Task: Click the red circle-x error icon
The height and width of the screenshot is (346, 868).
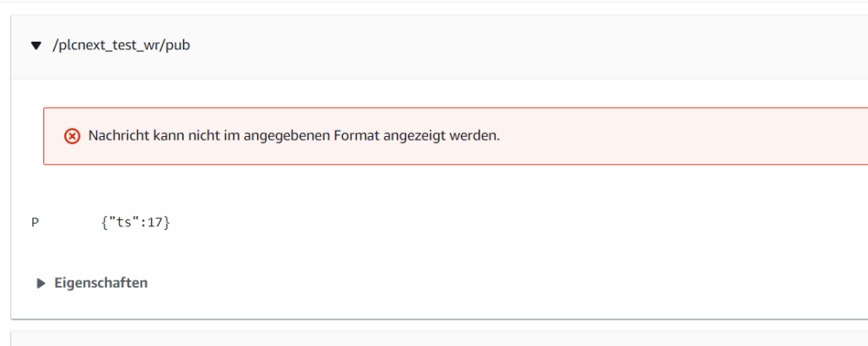Action: (72, 136)
